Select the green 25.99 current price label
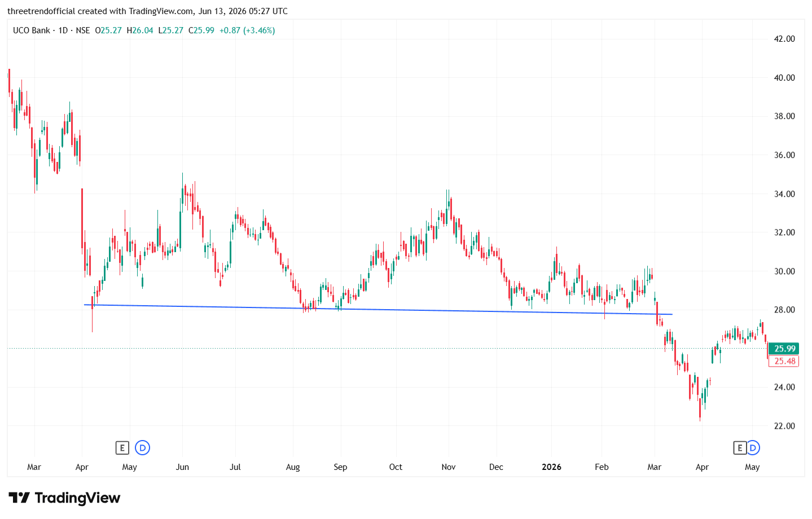 coord(784,349)
